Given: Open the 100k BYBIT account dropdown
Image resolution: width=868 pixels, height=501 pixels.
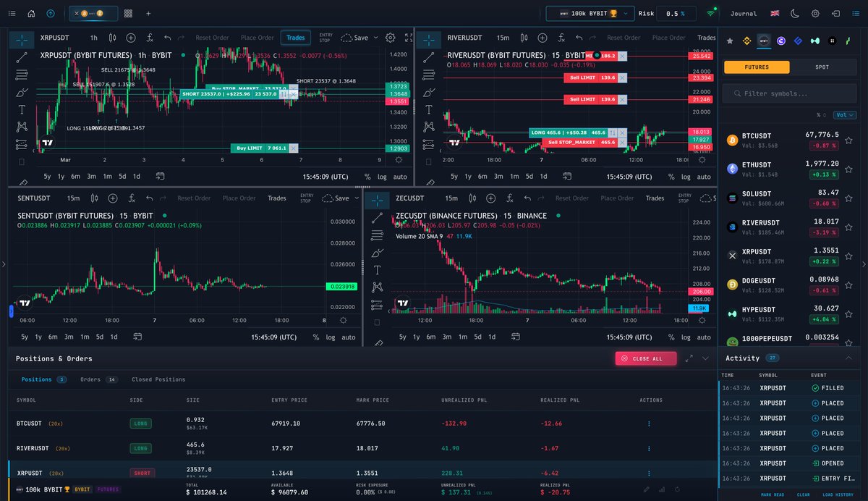Looking at the screenshot, I should click(590, 13).
